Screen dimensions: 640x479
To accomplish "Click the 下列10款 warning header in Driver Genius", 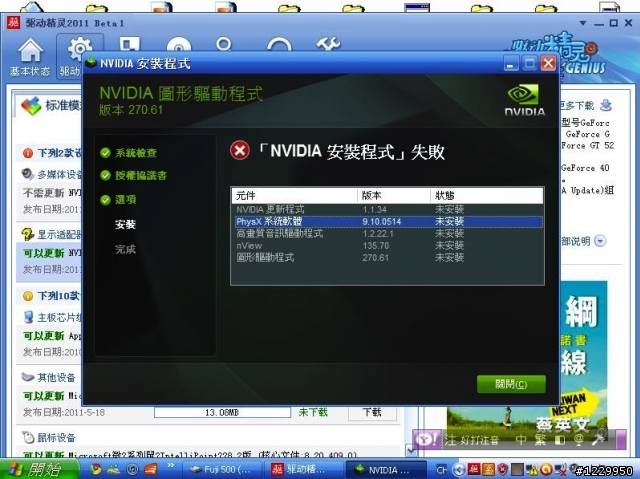I will 60,296.
